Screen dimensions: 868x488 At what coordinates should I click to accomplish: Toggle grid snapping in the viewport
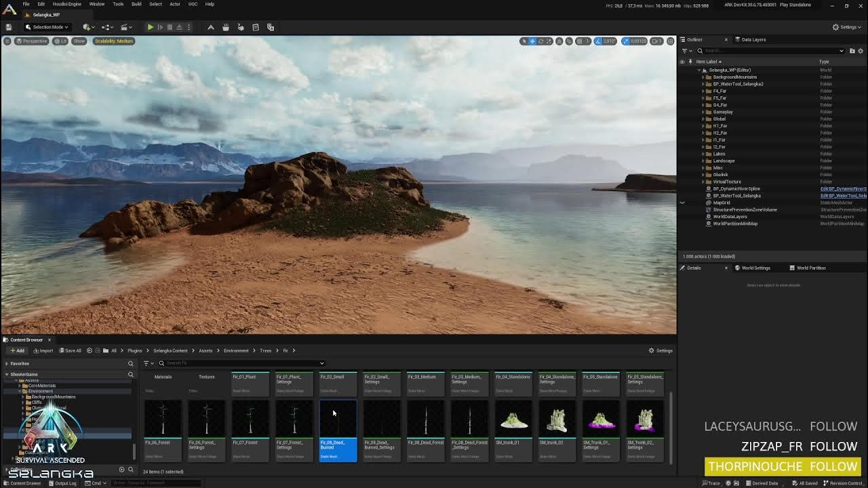pos(579,41)
